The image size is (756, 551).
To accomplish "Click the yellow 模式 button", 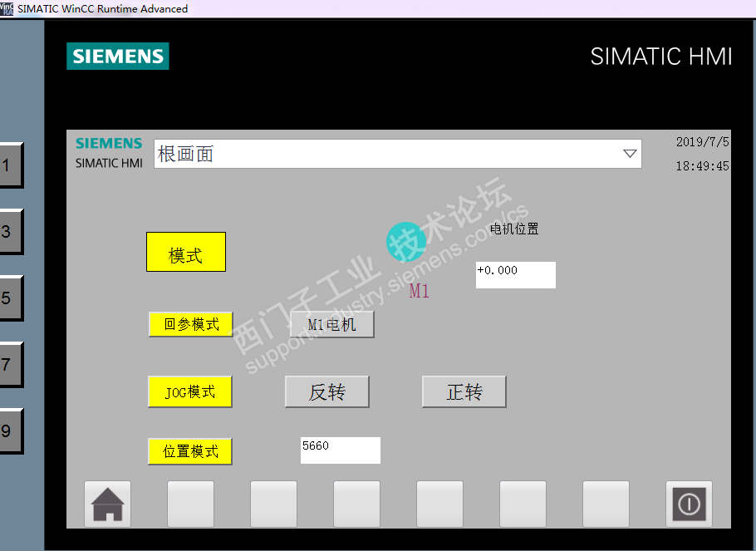I will point(186,252).
